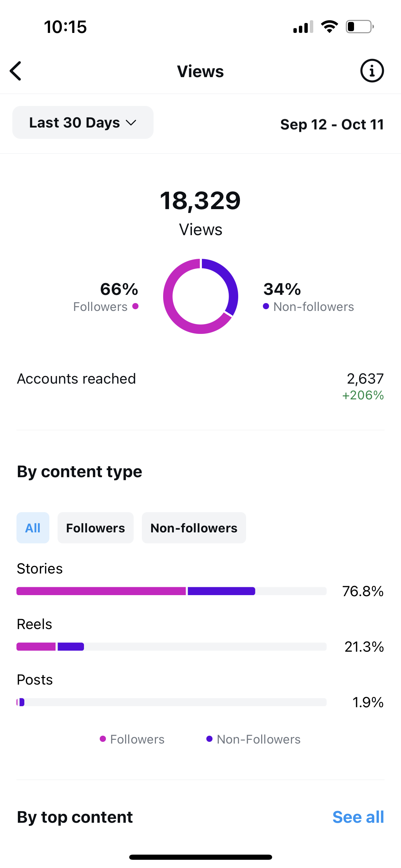
Task: Click the donut chart of views
Action: (x=200, y=296)
